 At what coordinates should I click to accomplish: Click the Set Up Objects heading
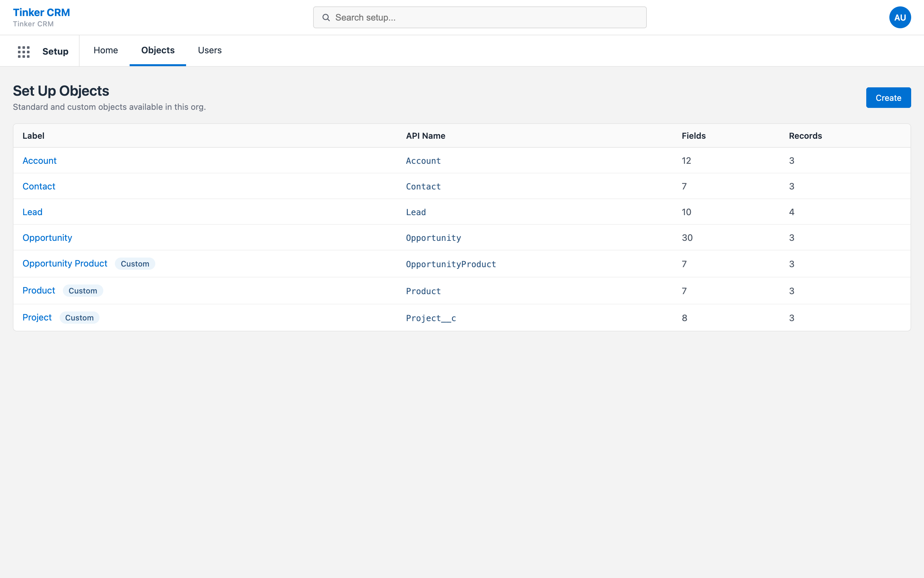(61, 91)
